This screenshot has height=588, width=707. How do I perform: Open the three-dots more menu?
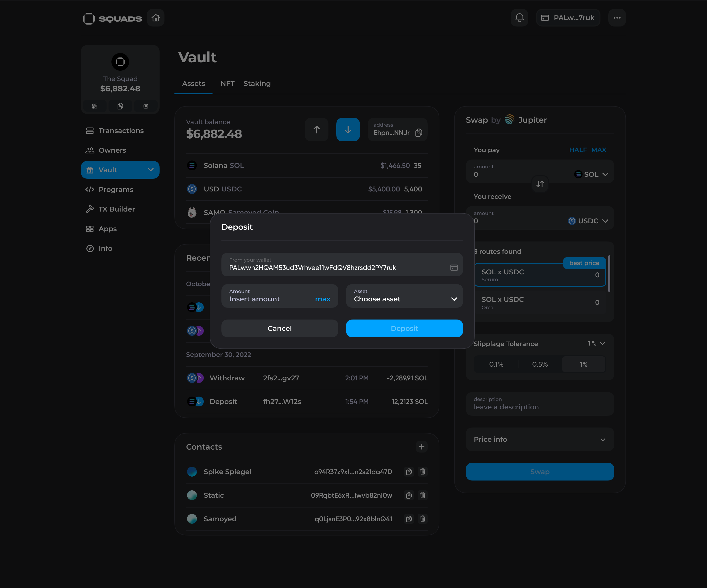[617, 18]
